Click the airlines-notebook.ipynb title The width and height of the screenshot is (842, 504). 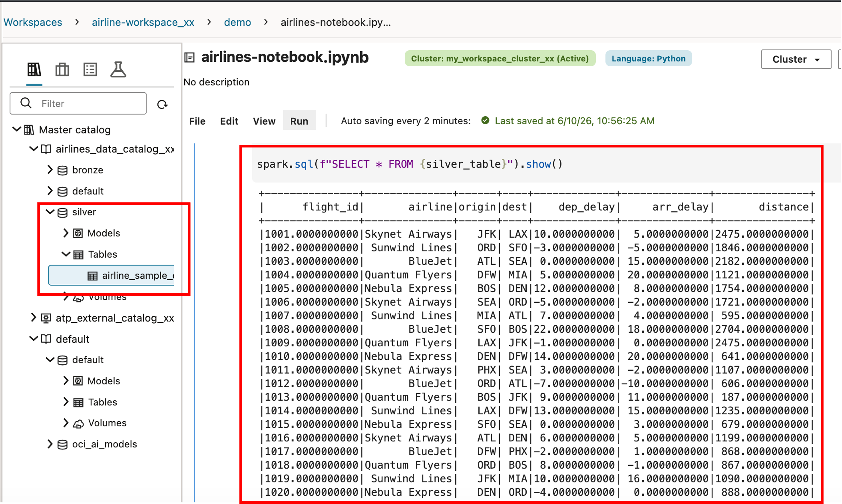pos(285,57)
